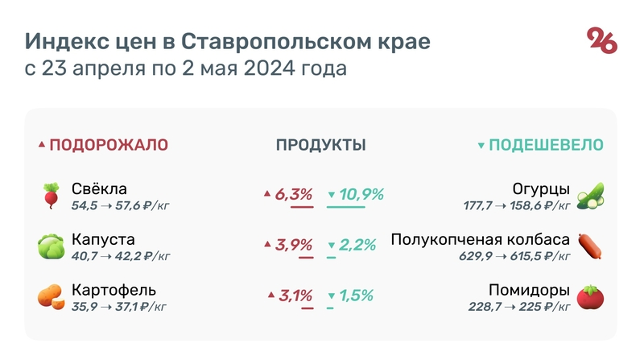The height and width of the screenshot is (364, 644).
Task: Click the Огурцы price text 177,7 → 158,6 ₽/кг
Action: pyautogui.click(x=517, y=206)
